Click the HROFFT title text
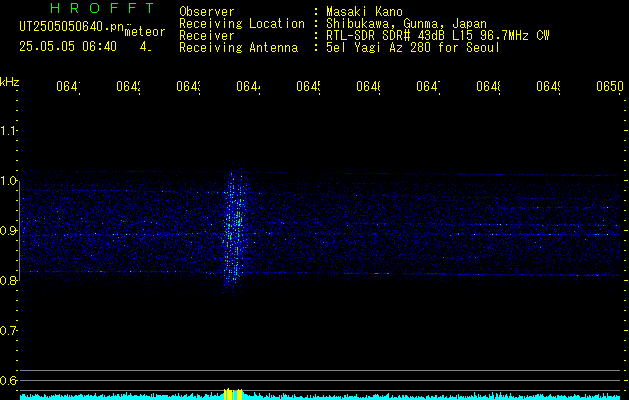The height and width of the screenshot is (400, 629). pyautogui.click(x=102, y=8)
